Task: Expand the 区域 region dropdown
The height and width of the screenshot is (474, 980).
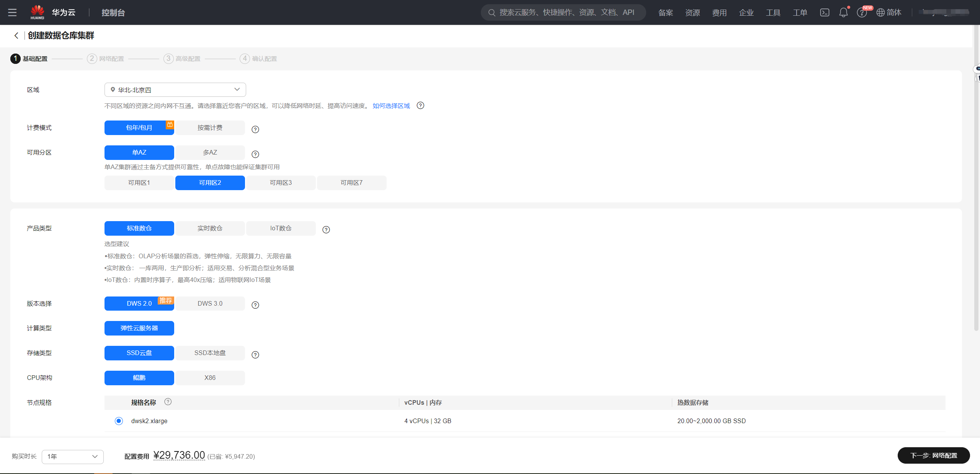Action: (x=175, y=90)
